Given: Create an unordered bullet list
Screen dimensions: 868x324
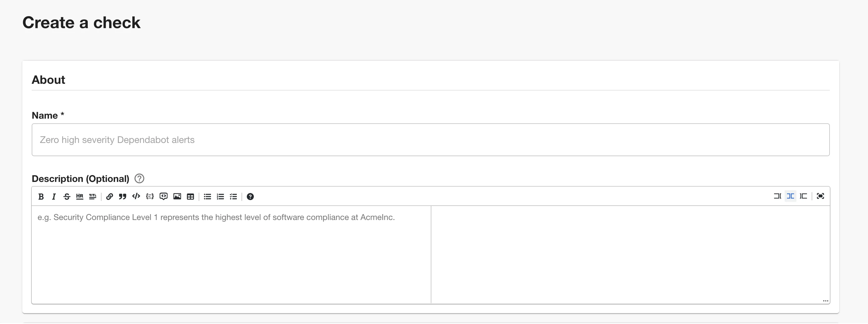Looking at the screenshot, I should point(207,197).
